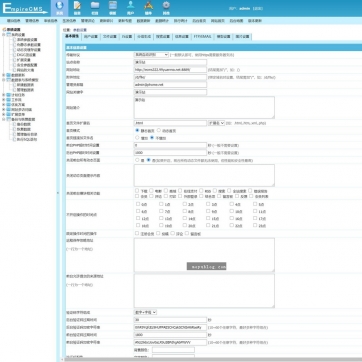Switch to the 文件设置 tab
362x362 pixels.
point(109,37)
